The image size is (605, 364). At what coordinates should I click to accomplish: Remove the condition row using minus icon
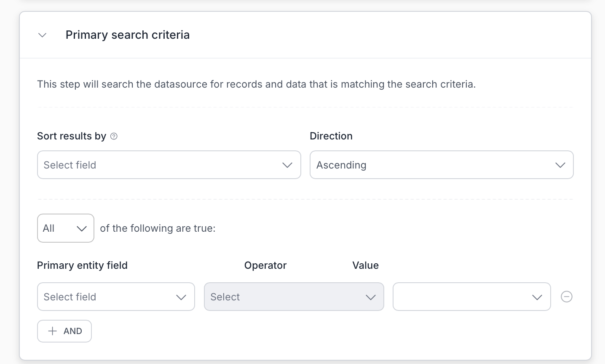coord(567,297)
